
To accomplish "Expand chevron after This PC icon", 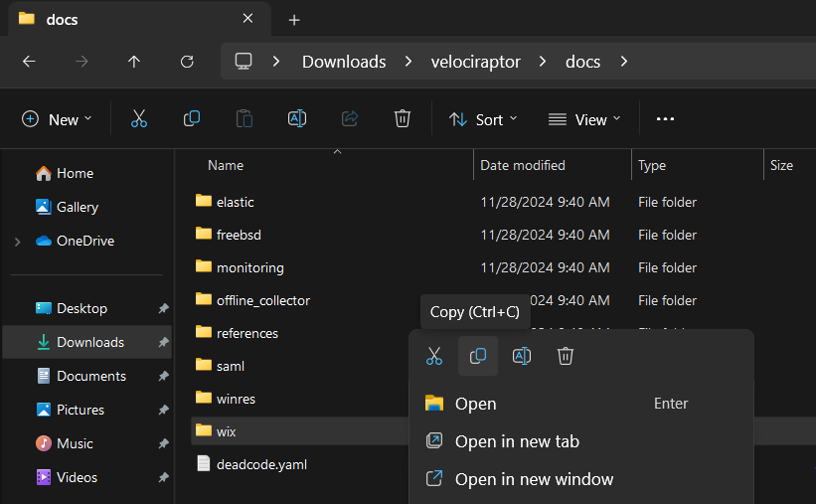I will point(276,62).
